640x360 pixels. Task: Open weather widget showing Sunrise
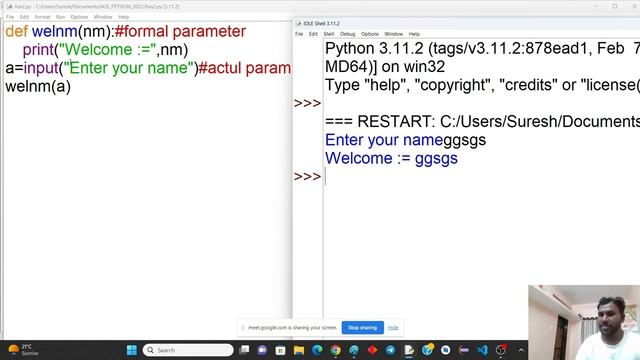24,350
